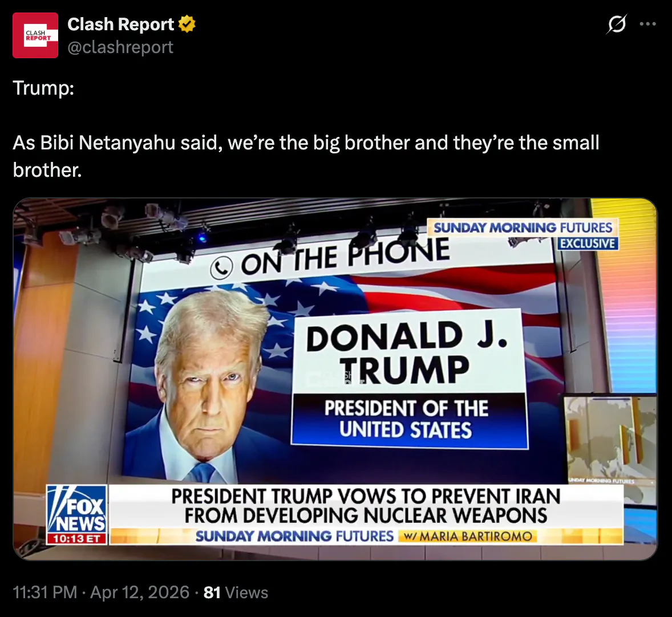The width and height of the screenshot is (672, 617).
Task: Click the Iran nuclear weapons headline chyron
Action: (366, 506)
